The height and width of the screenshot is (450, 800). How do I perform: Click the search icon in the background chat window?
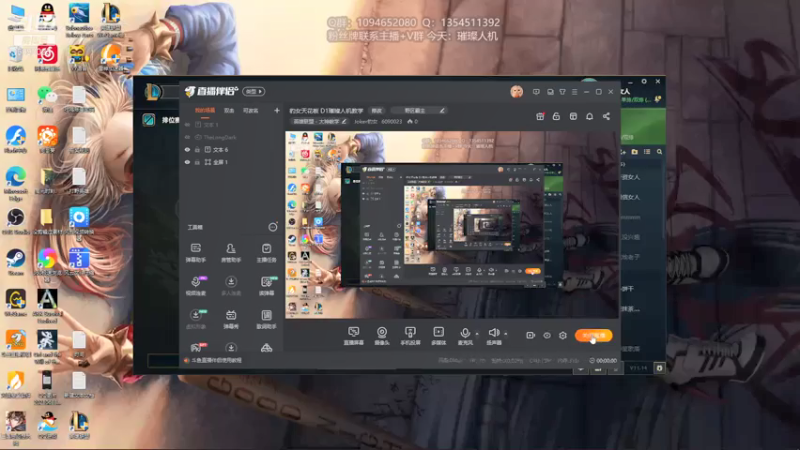(x=659, y=152)
